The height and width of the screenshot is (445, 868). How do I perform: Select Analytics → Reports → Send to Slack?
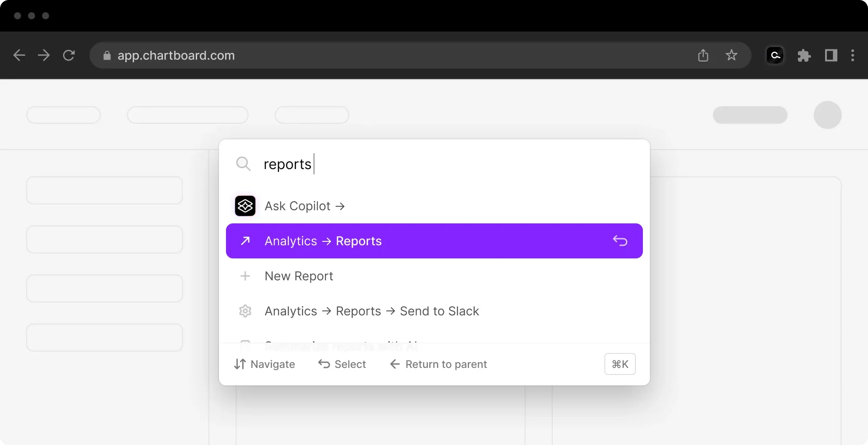(371, 311)
